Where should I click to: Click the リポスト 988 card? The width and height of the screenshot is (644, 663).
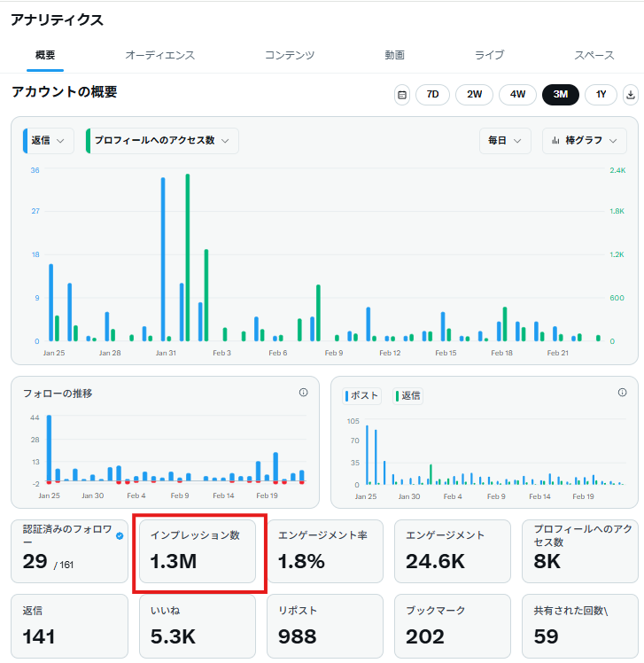click(325, 626)
